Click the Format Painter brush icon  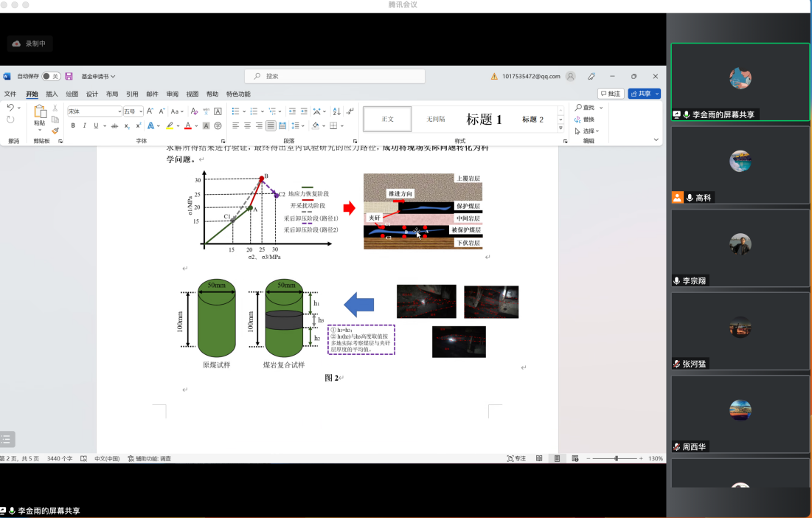(x=55, y=131)
